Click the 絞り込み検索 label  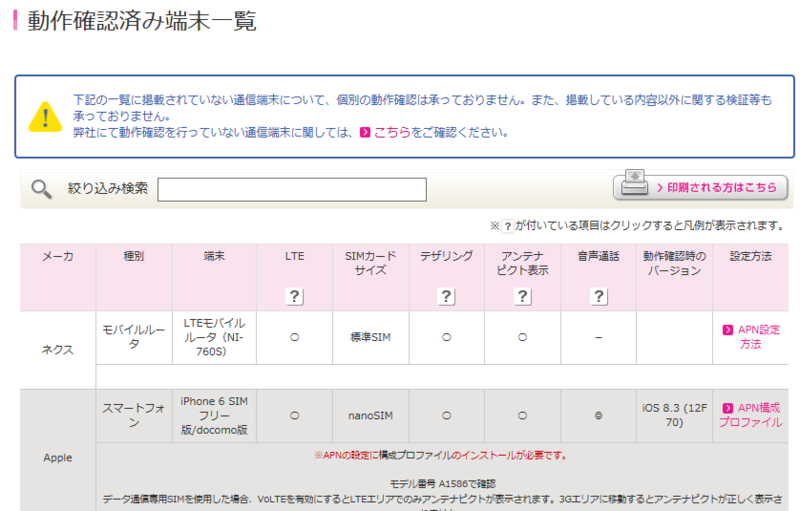pyautogui.click(x=108, y=189)
